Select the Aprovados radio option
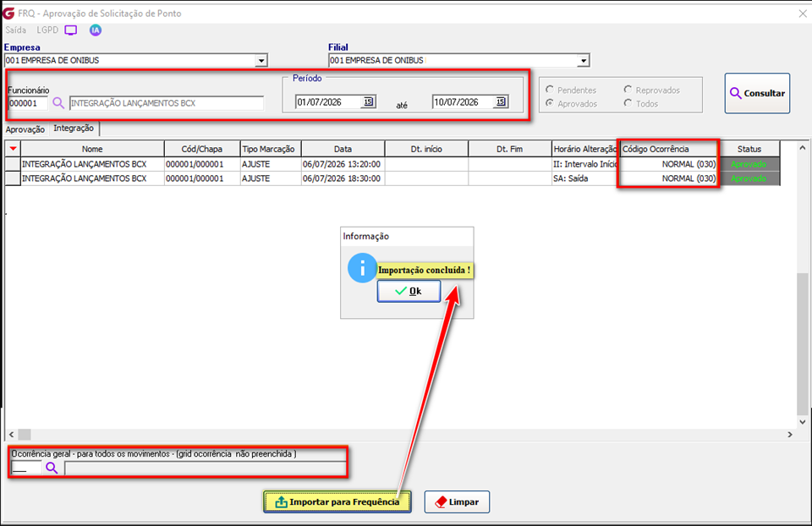812x526 pixels. coord(550,103)
